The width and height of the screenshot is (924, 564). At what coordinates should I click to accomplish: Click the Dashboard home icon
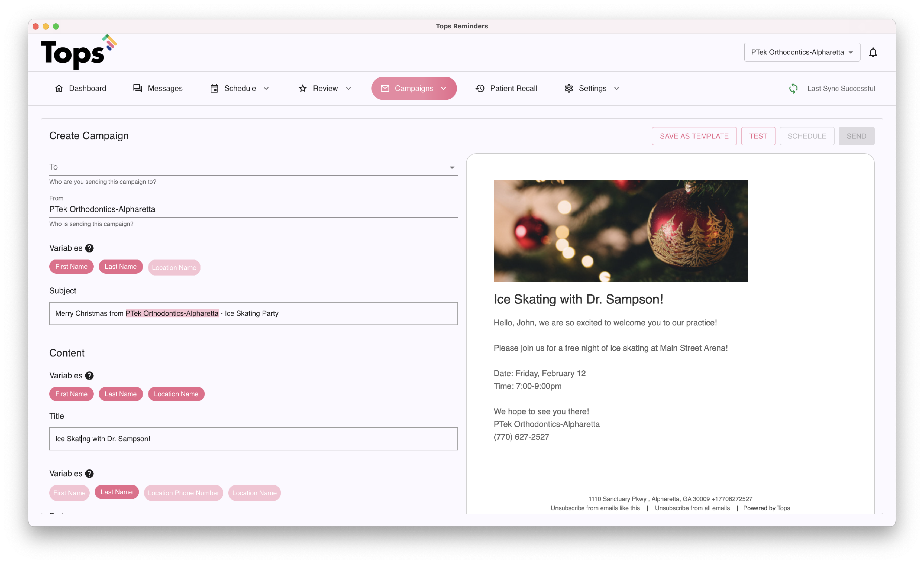pyautogui.click(x=59, y=88)
